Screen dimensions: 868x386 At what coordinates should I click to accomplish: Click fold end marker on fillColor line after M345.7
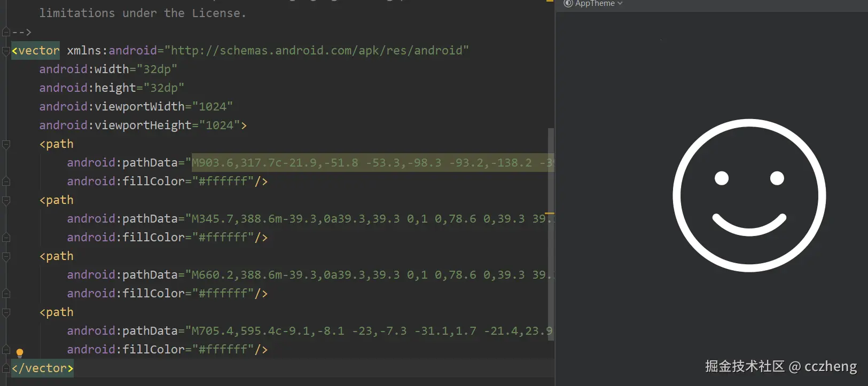coord(6,238)
